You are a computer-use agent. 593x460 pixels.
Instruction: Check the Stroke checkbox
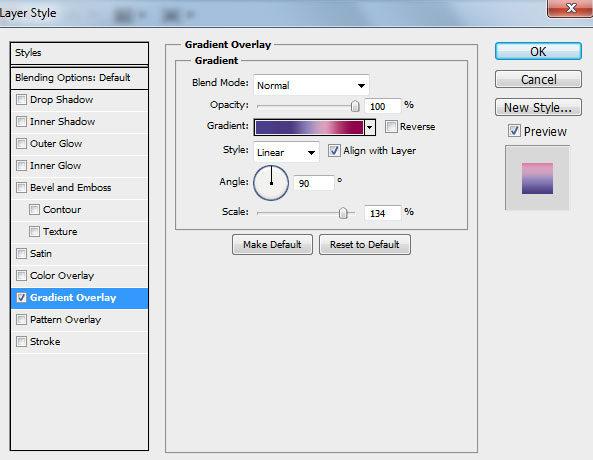pos(21,341)
